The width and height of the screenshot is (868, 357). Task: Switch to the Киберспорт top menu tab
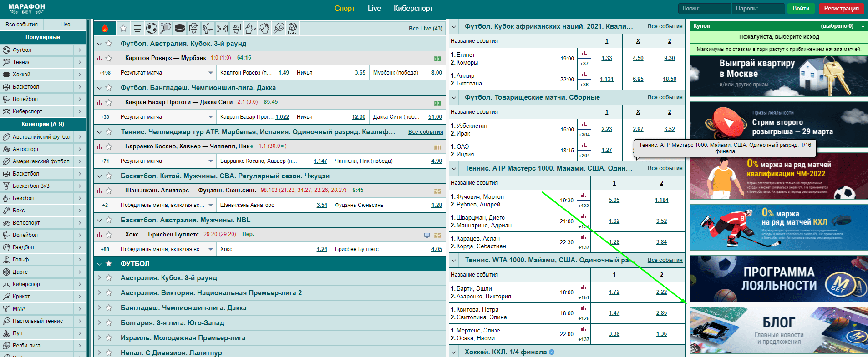tap(413, 8)
